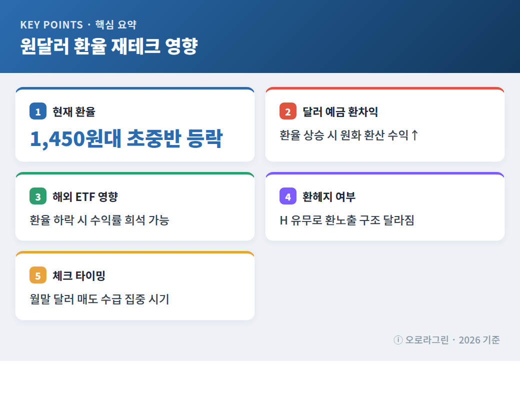Click the text '환율 상승 시 원화 환산 수익 ↑'
This screenshot has height=420, width=520.
(349, 135)
